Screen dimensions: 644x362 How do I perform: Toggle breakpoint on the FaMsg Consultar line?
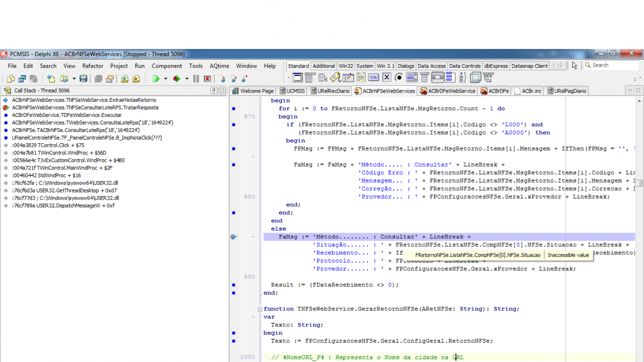point(234,237)
